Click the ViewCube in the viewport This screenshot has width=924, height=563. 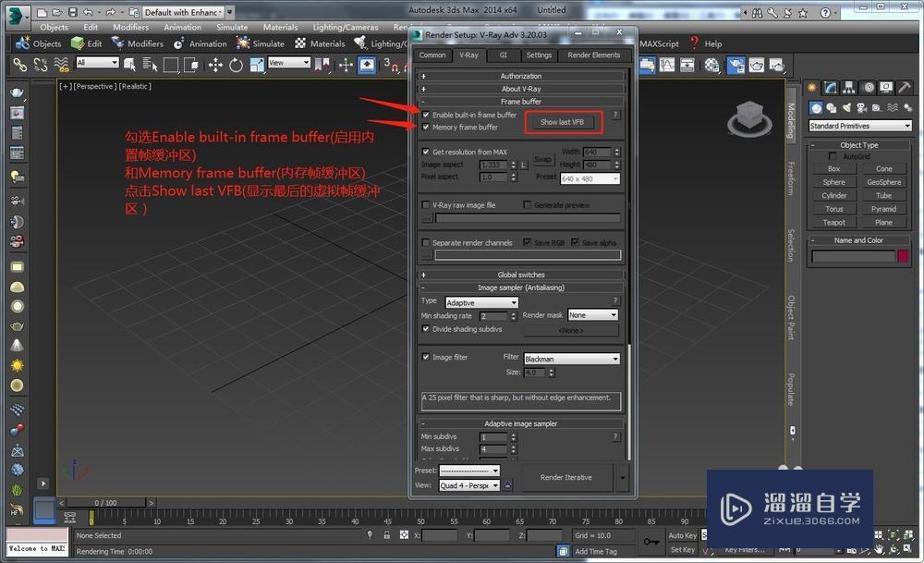pyautogui.click(x=749, y=117)
